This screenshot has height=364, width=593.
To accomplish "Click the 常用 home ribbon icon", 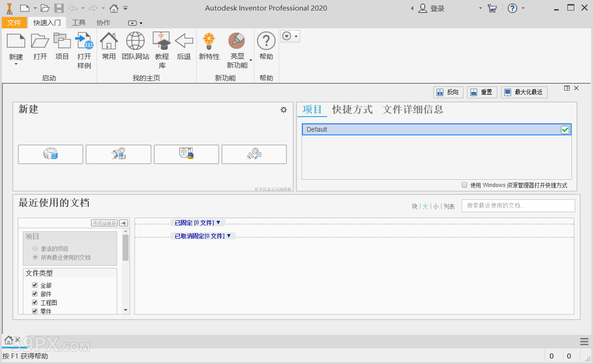I will [109, 41].
